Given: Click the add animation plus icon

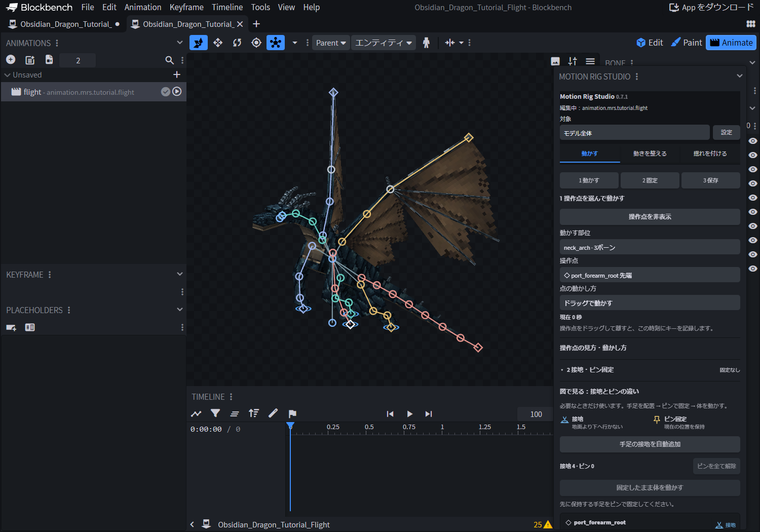Looking at the screenshot, I should [x=11, y=60].
